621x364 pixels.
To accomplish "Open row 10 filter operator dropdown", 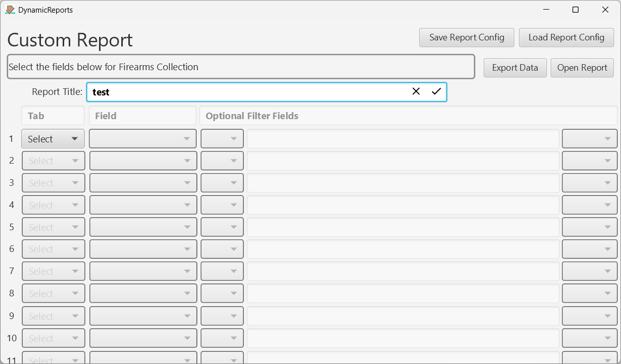I will coord(222,338).
